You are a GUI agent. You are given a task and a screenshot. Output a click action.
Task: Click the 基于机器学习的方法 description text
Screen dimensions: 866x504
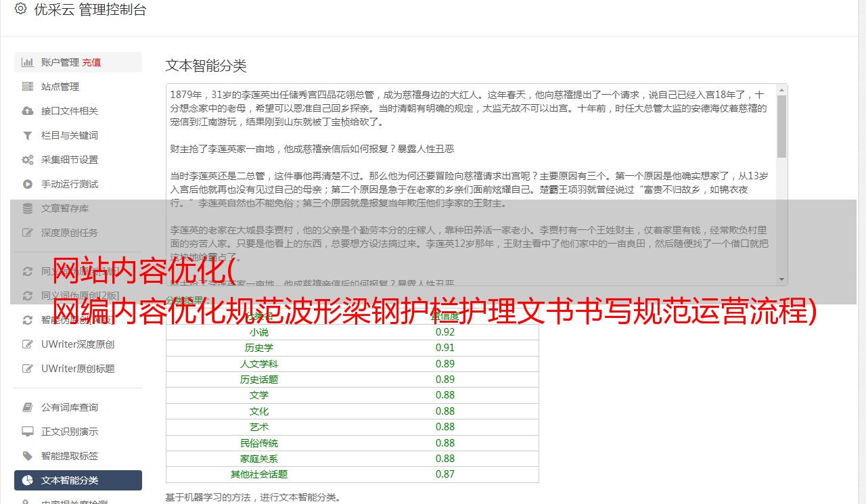click(x=253, y=497)
